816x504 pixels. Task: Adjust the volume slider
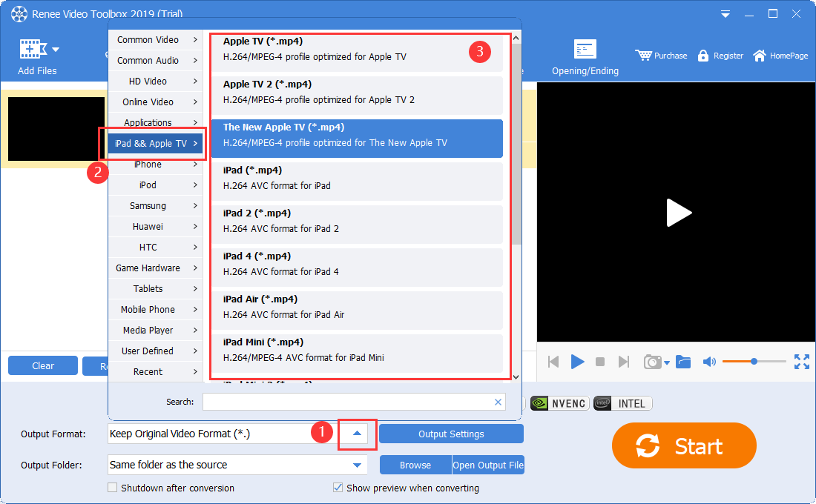[754, 362]
